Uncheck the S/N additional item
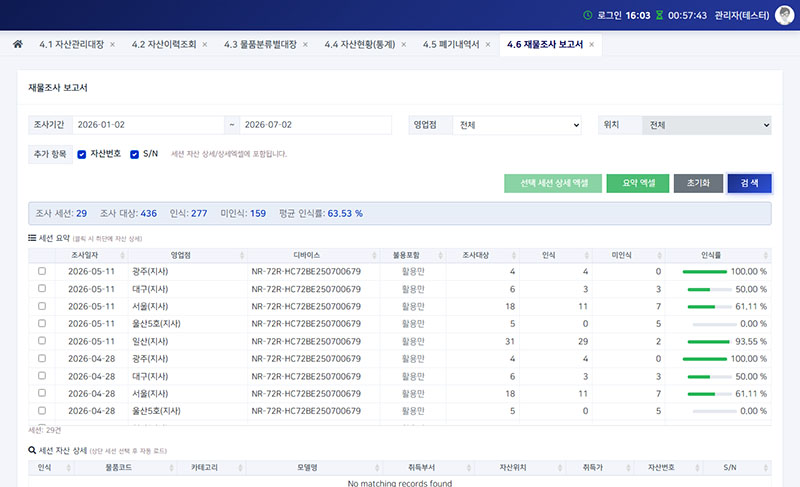Screen dimensions: 800x487 (134, 155)
